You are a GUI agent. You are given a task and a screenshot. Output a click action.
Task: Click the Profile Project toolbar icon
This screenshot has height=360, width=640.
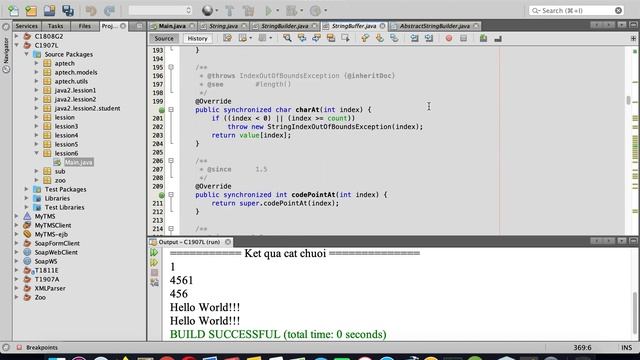tap(315, 10)
